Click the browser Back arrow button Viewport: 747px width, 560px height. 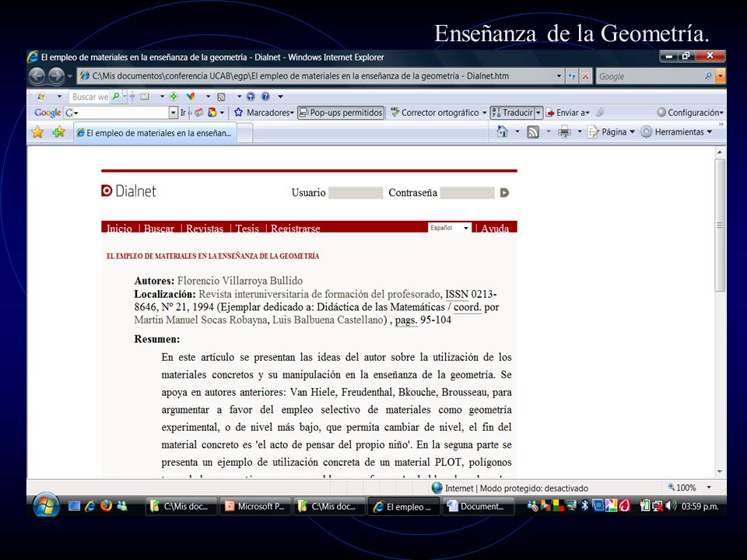tap(37, 75)
